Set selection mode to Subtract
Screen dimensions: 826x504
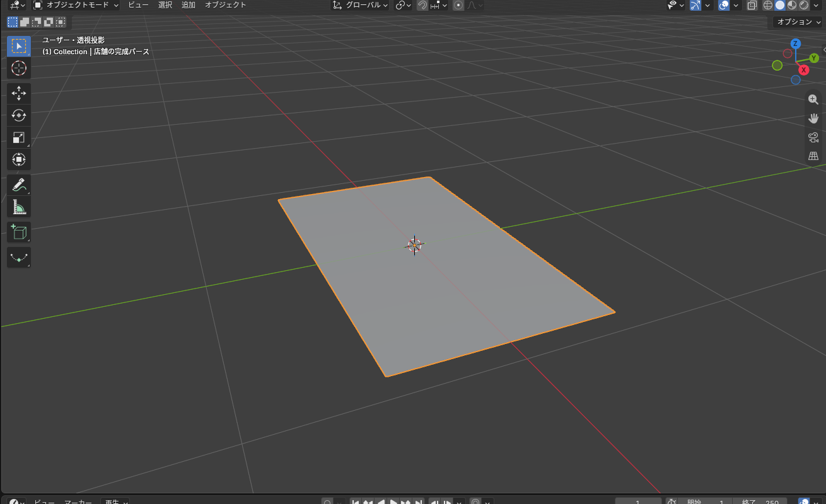tap(37, 22)
